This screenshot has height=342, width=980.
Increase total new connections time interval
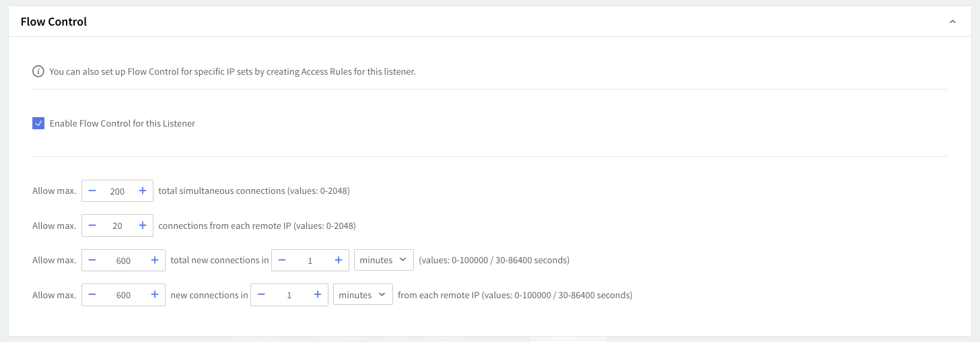339,261
